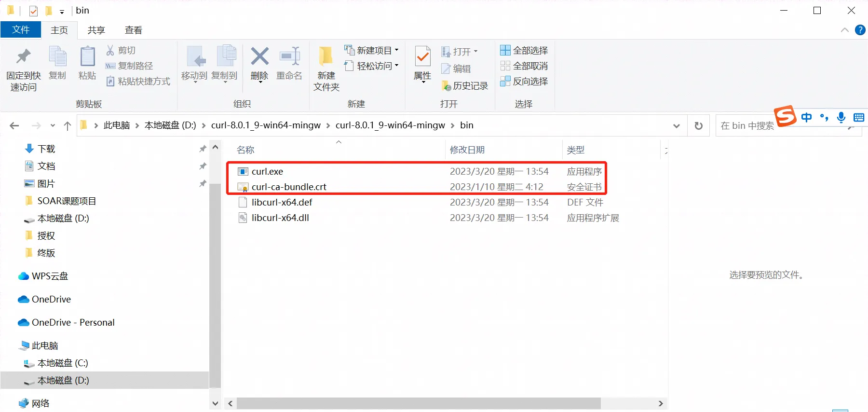Click the Paste (粘贴) clipboard icon

coord(87,57)
